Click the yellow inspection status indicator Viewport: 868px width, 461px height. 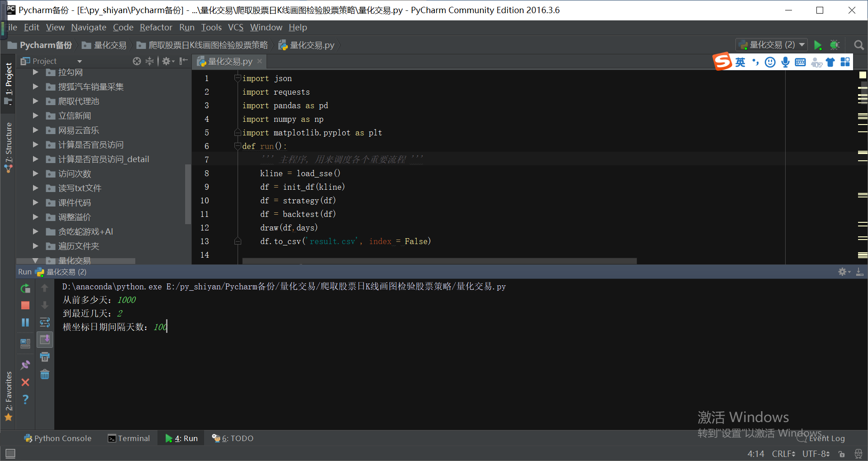(863, 75)
